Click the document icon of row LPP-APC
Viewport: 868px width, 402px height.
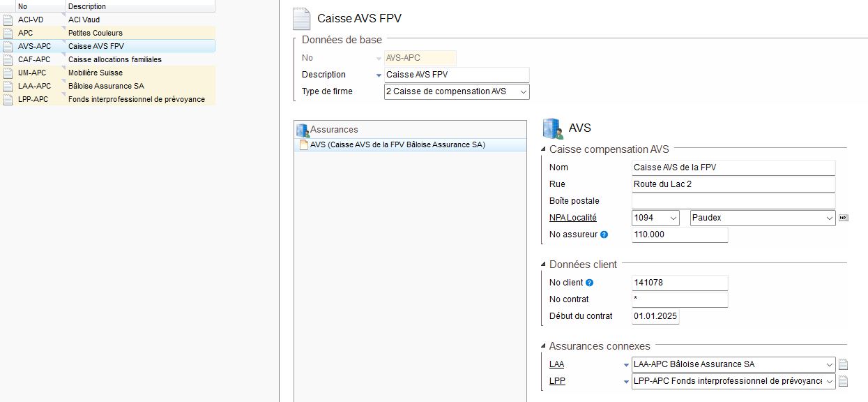8,99
